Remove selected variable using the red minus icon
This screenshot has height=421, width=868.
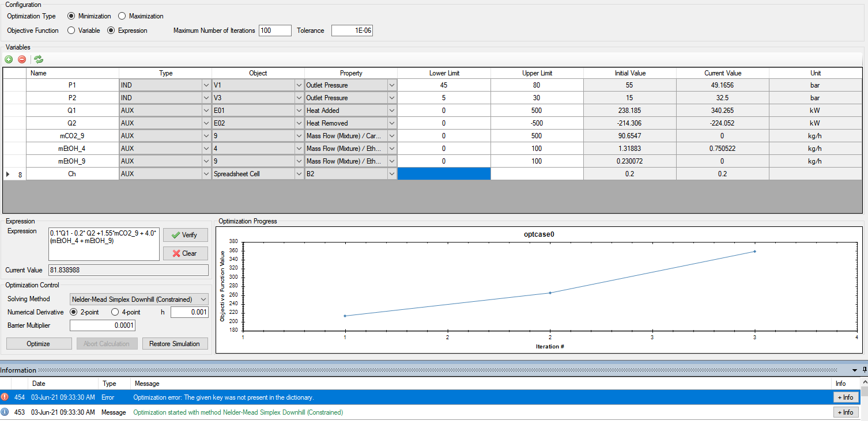(x=23, y=59)
